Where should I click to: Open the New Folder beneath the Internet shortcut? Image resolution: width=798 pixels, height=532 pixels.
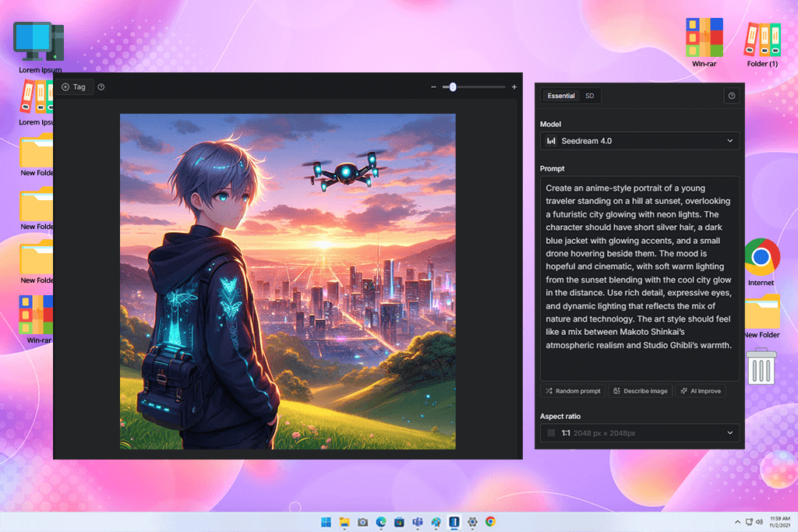pyautogui.click(x=762, y=316)
